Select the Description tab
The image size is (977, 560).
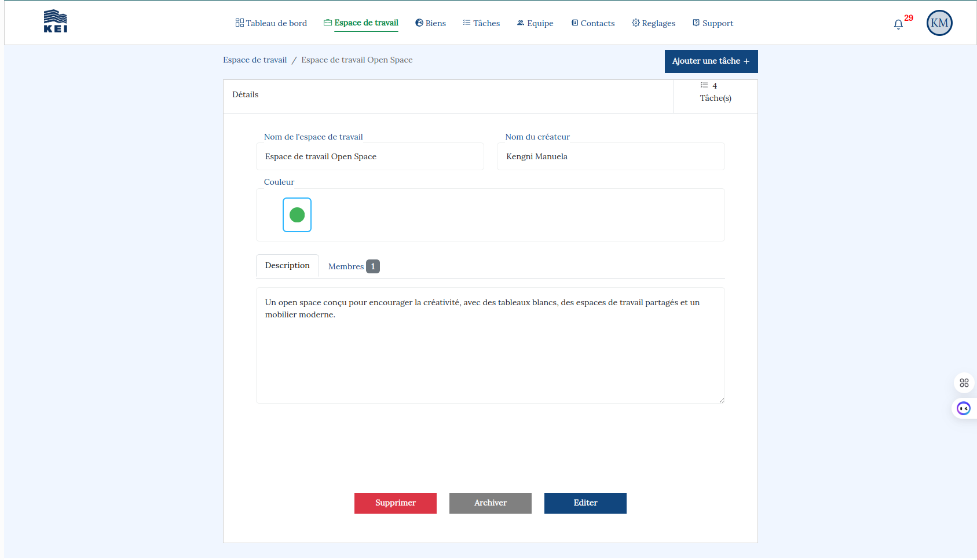pyautogui.click(x=287, y=266)
